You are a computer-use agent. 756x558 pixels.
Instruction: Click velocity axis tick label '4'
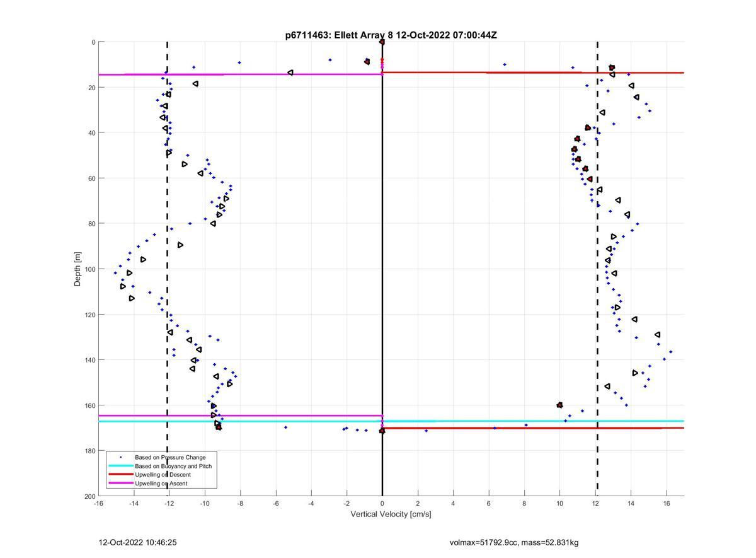454,504
